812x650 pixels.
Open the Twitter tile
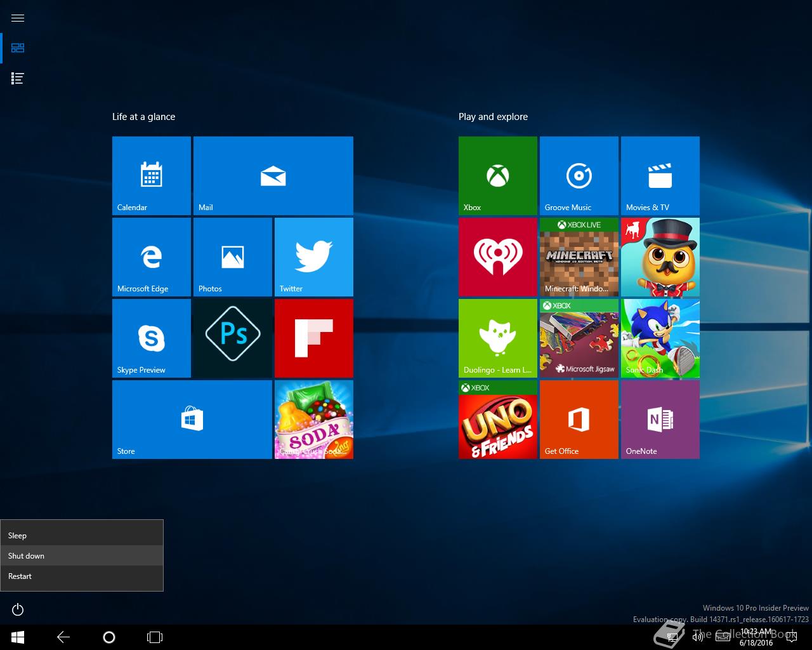click(314, 257)
